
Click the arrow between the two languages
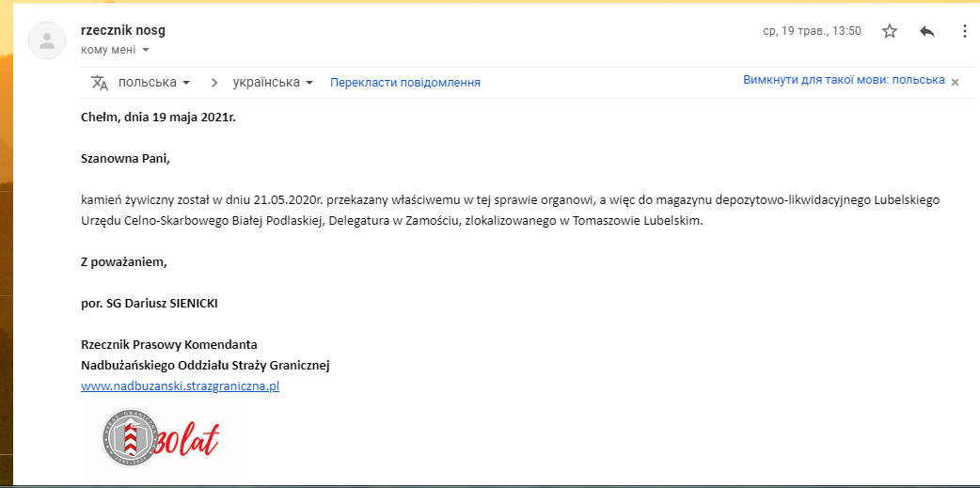click(214, 83)
